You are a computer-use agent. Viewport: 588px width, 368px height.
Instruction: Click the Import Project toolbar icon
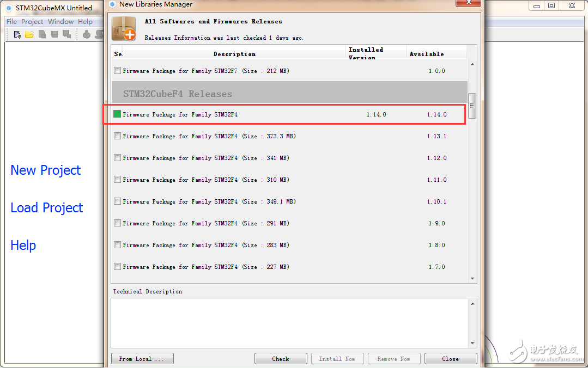(x=42, y=34)
